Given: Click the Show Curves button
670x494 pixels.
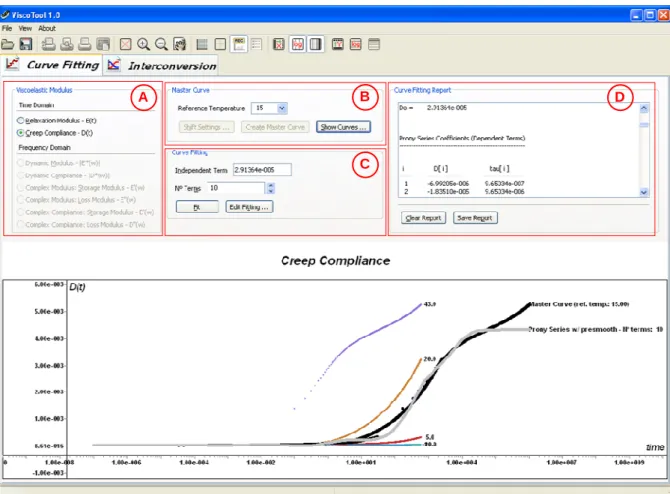Looking at the screenshot, I should (344, 127).
